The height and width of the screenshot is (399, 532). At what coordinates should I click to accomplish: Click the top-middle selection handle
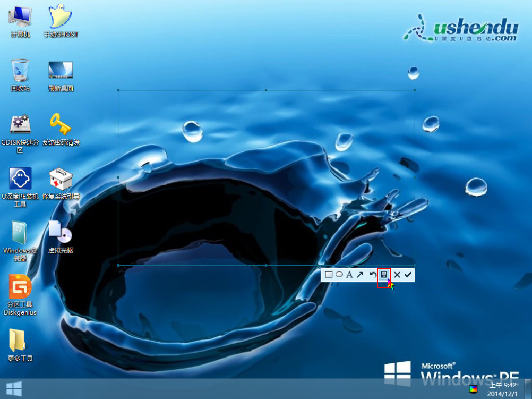[266, 90]
